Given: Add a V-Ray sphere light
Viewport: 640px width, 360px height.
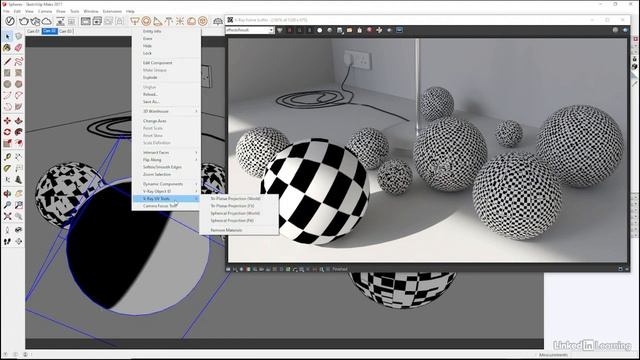Looking at the screenshot, I should [146, 21].
